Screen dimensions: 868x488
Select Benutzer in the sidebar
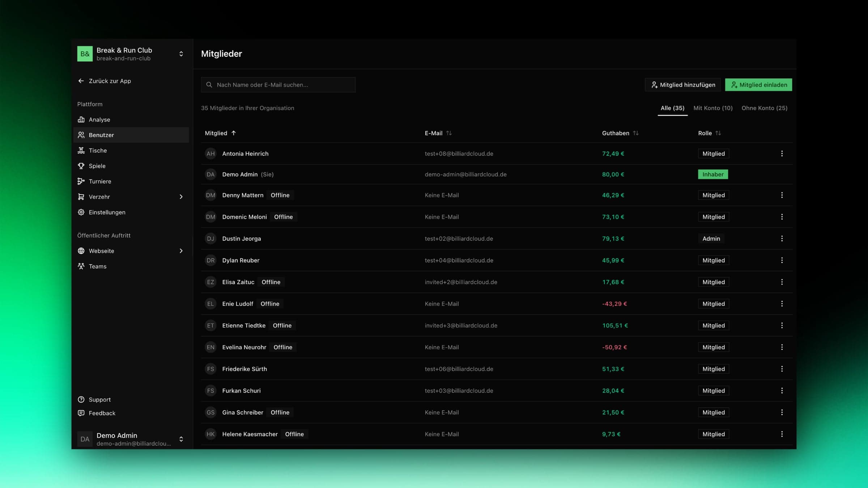pyautogui.click(x=131, y=135)
